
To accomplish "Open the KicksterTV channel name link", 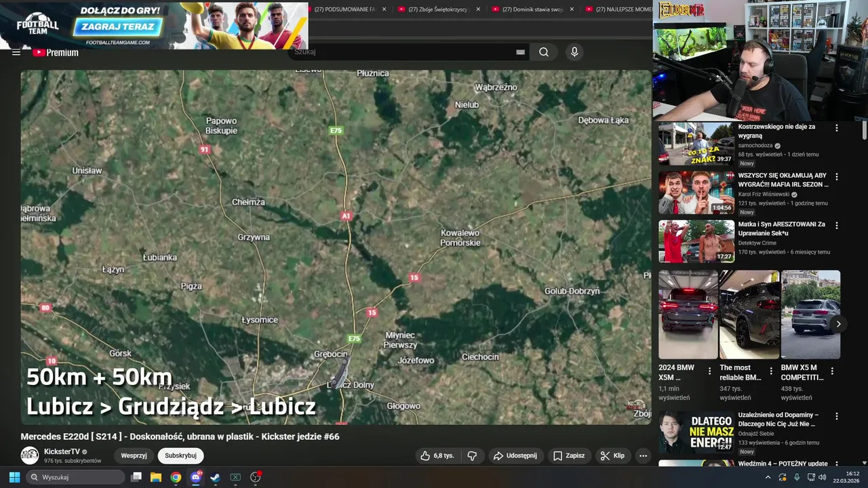I will [x=62, y=451].
